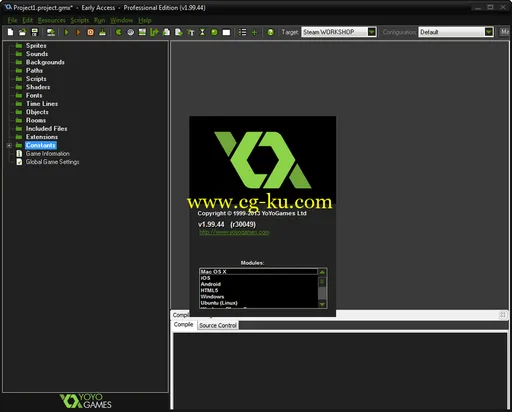
Task: Open Global Game Settings in tree
Action: pyautogui.click(x=53, y=162)
